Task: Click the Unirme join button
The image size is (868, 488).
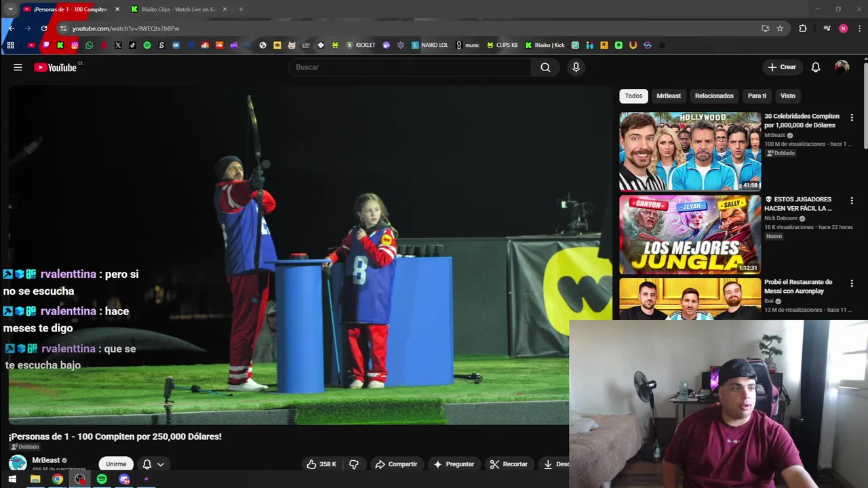Action: 116,464
